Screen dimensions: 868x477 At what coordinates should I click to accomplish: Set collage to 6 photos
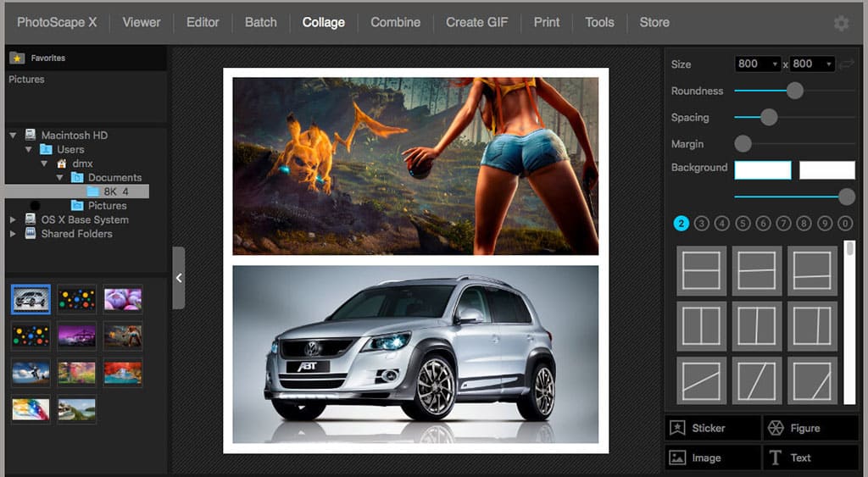[763, 224]
